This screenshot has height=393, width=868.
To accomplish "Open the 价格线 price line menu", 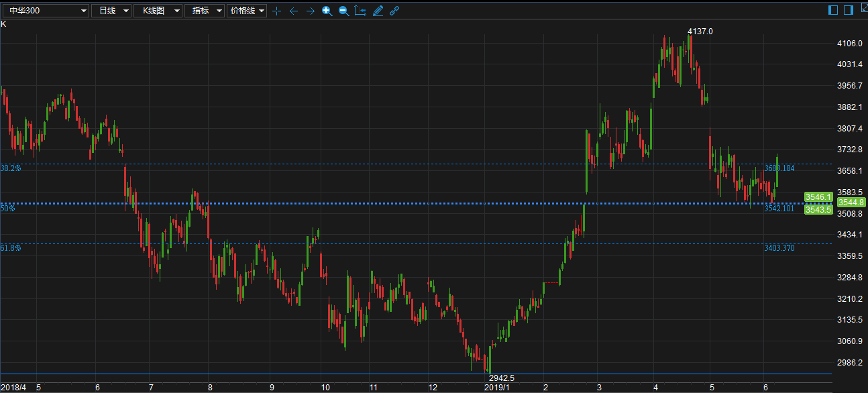I will (247, 11).
